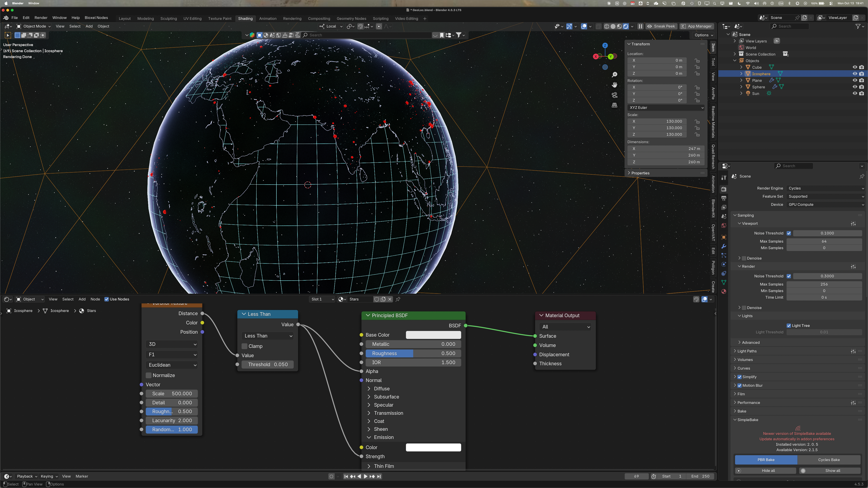
Task: Switch perspective/orthographic with the grid gizmo
Action: 615,105
